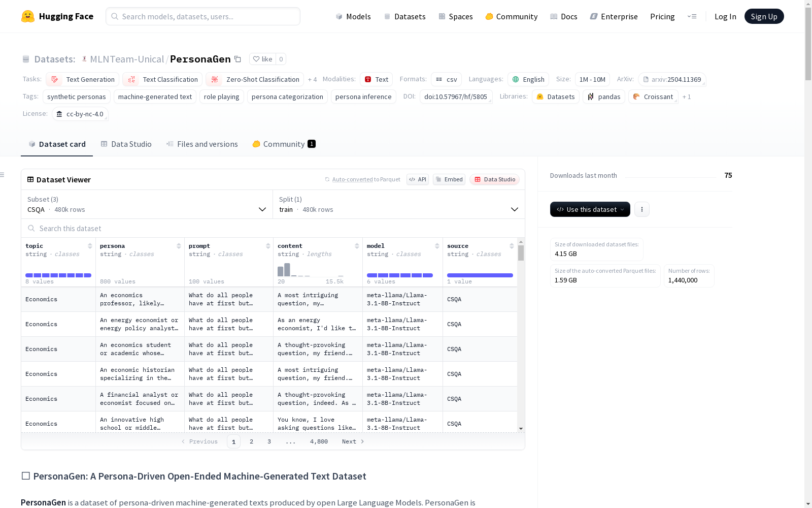This screenshot has height=508, width=812.
Task: Click the Search this dataset field
Action: click(273, 229)
